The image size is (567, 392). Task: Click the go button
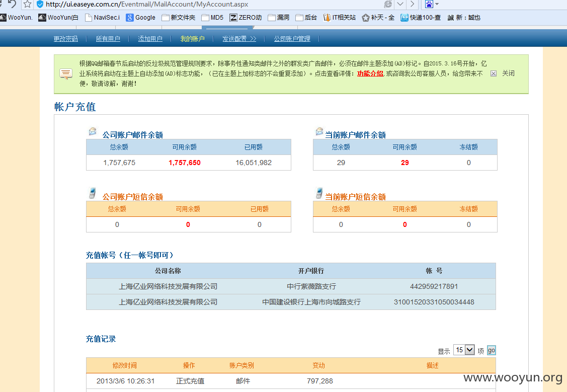[491, 350]
